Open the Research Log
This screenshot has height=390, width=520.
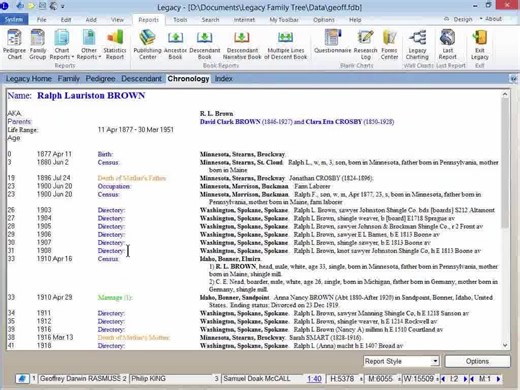click(x=365, y=45)
